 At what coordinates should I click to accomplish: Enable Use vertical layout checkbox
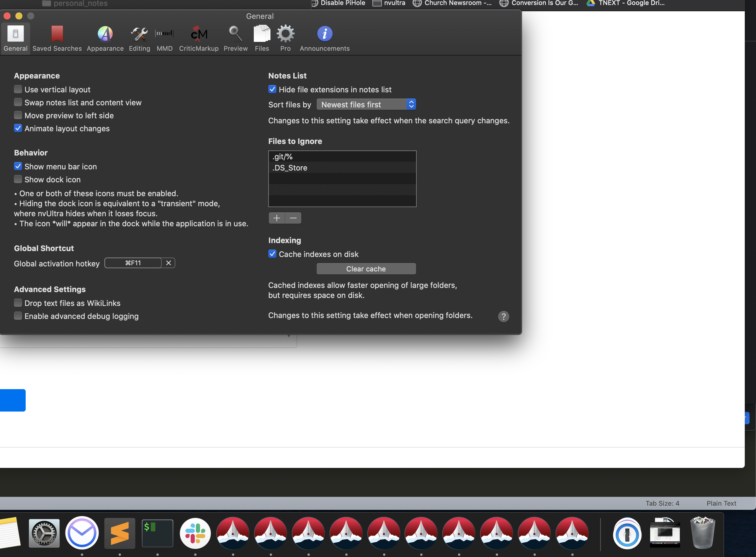click(18, 89)
